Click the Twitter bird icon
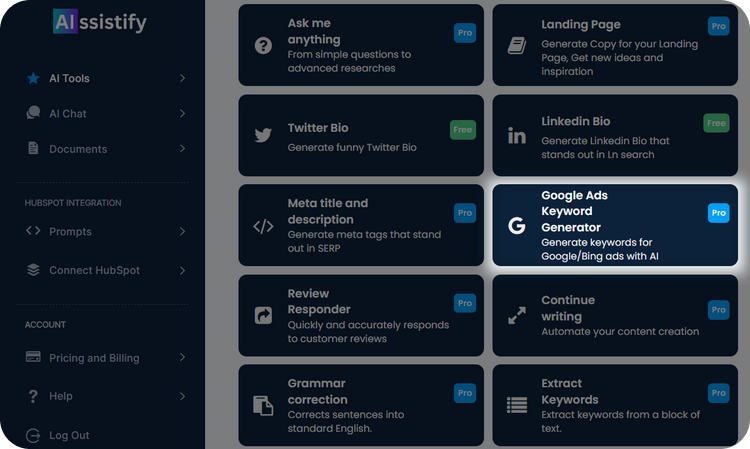 [263, 136]
